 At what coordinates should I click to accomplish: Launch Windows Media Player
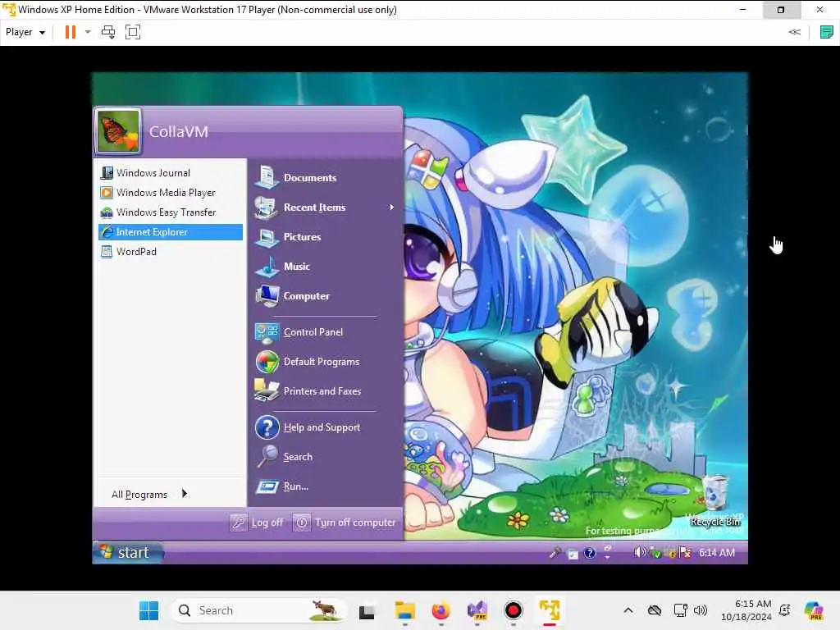pos(171,192)
